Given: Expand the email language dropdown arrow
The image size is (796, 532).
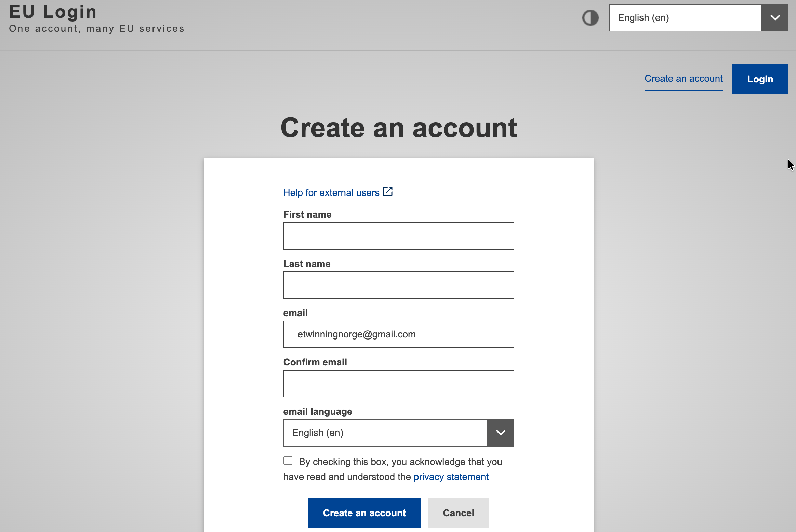Looking at the screenshot, I should (x=501, y=433).
